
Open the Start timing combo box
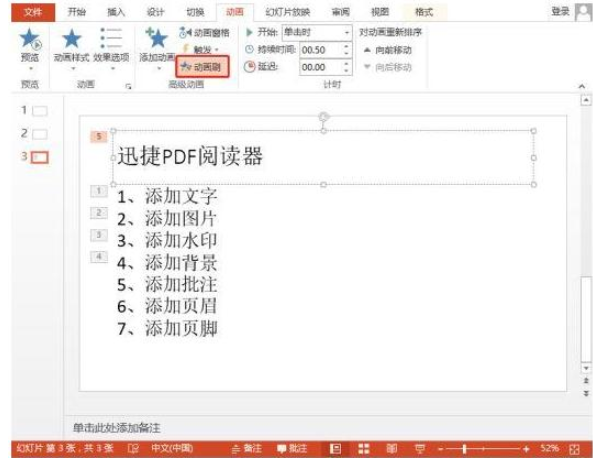coord(317,33)
